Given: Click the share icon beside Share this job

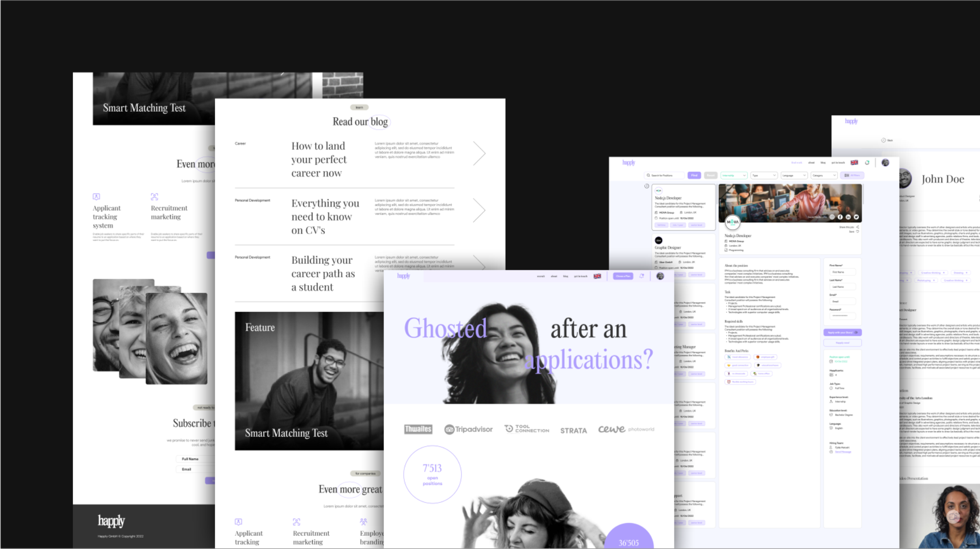Looking at the screenshot, I should tap(857, 227).
